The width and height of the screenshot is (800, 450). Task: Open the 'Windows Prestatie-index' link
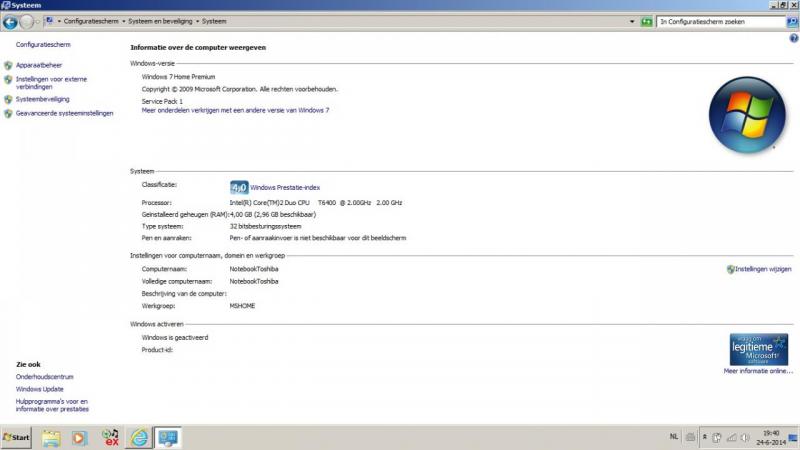(x=285, y=187)
